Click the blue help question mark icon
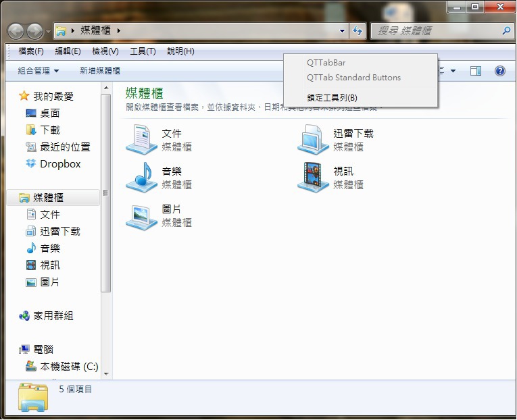Viewport: 517px width, 420px height. (500, 71)
